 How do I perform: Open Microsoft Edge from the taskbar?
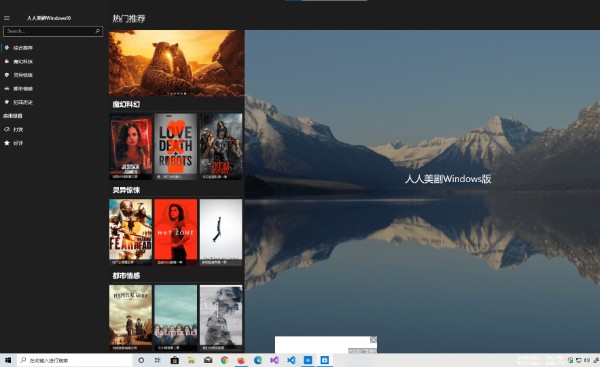[x=258, y=360]
